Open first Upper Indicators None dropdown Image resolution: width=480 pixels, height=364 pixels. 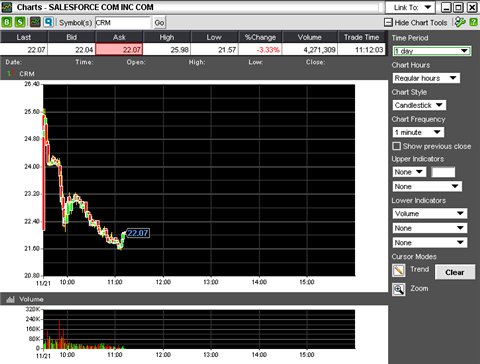[409, 172]
